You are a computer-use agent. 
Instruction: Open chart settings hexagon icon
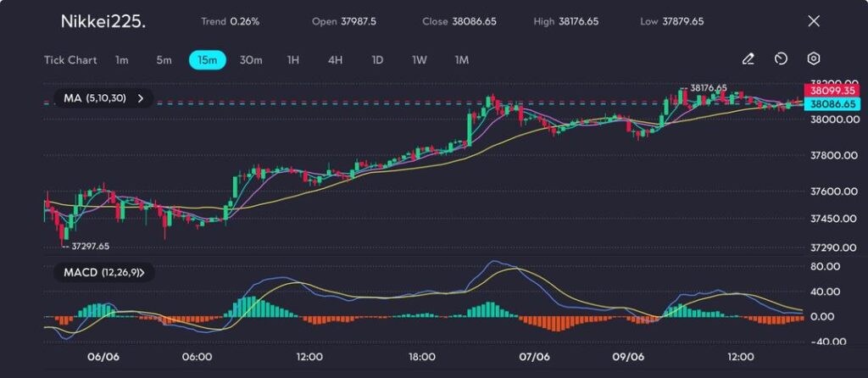click(813, 59)
